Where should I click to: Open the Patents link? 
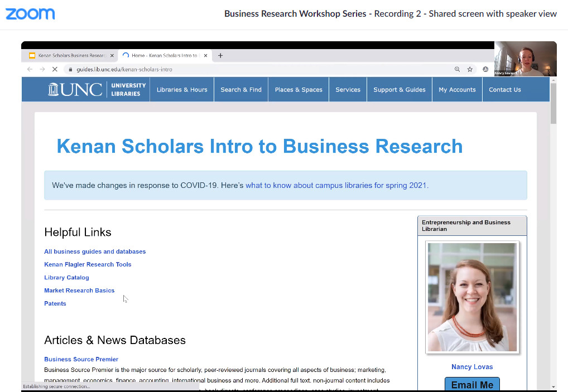55,304
